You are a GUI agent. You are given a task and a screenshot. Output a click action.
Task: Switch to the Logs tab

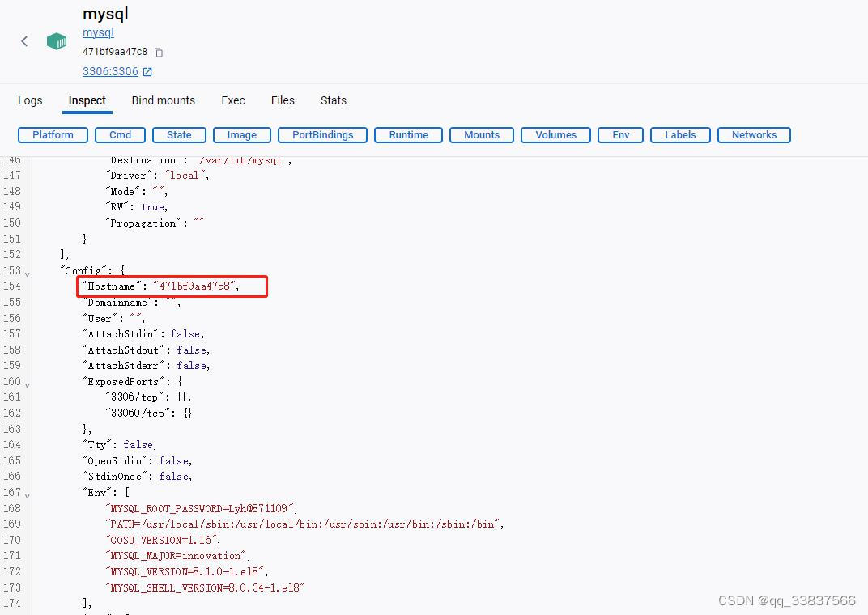pyautogui.click(x=29, y=100)
